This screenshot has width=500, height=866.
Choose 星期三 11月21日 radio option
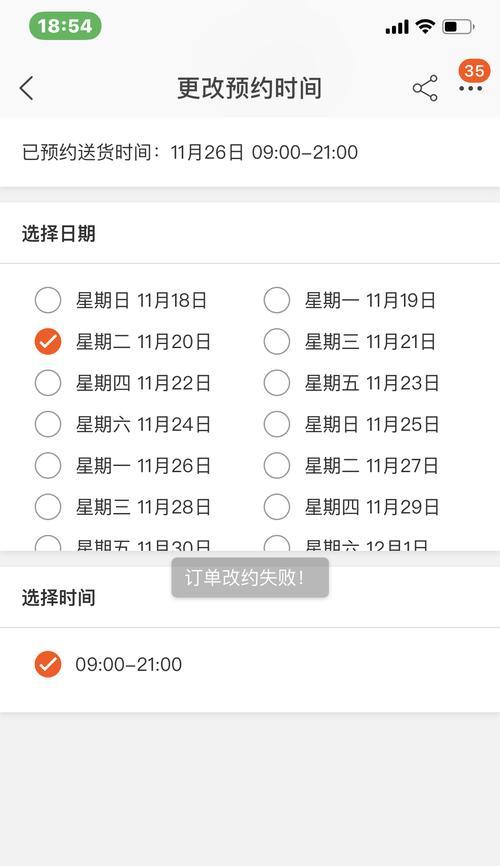[277, 342]
